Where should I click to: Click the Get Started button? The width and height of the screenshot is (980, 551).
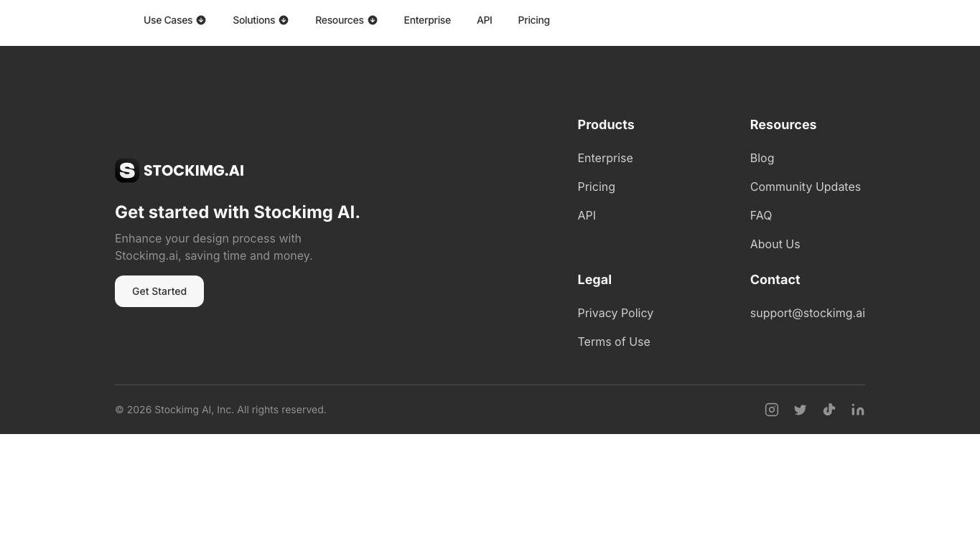159,291
